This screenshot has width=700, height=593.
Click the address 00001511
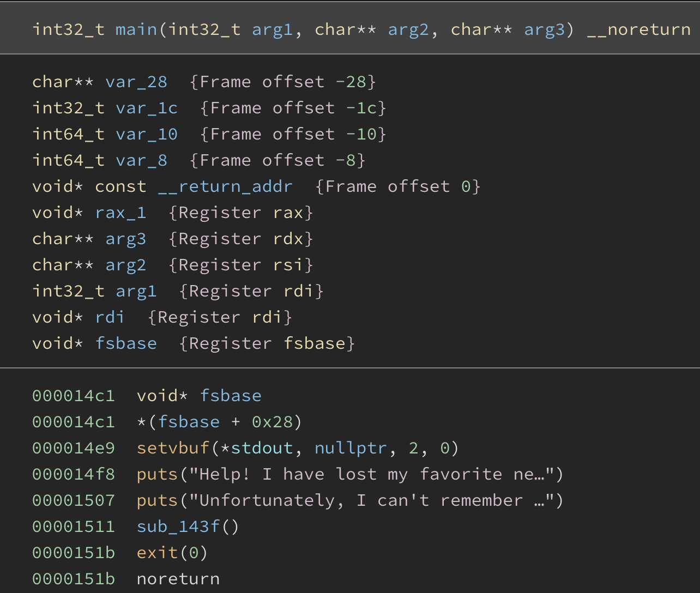74,527
